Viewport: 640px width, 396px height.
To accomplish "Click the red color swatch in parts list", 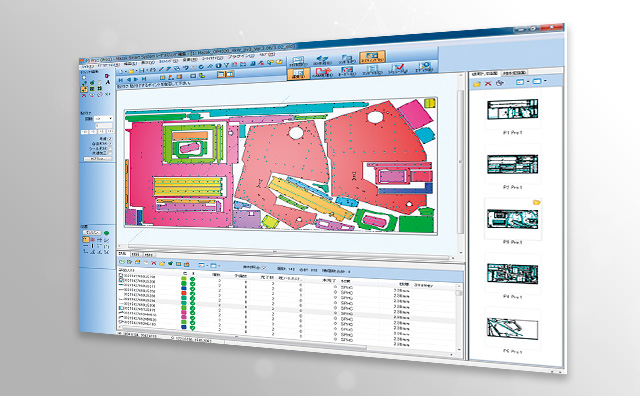I will pos(184,293).
